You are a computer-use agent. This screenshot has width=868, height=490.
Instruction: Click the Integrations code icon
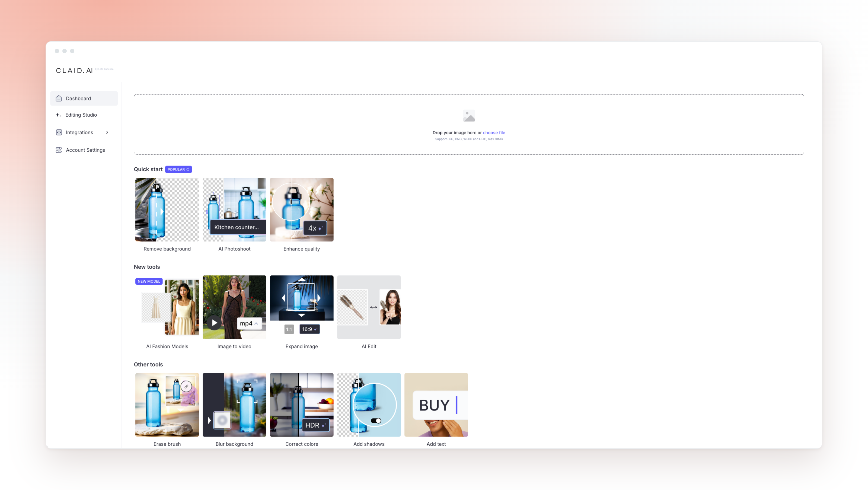tap(59, 132)
